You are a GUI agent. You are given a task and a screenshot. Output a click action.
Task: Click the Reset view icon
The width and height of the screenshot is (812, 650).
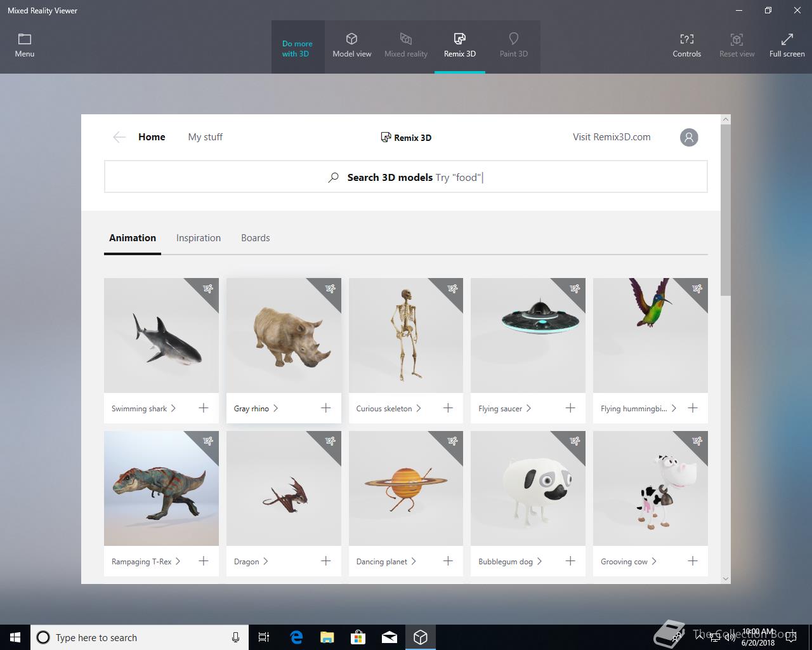click(737, 39)
